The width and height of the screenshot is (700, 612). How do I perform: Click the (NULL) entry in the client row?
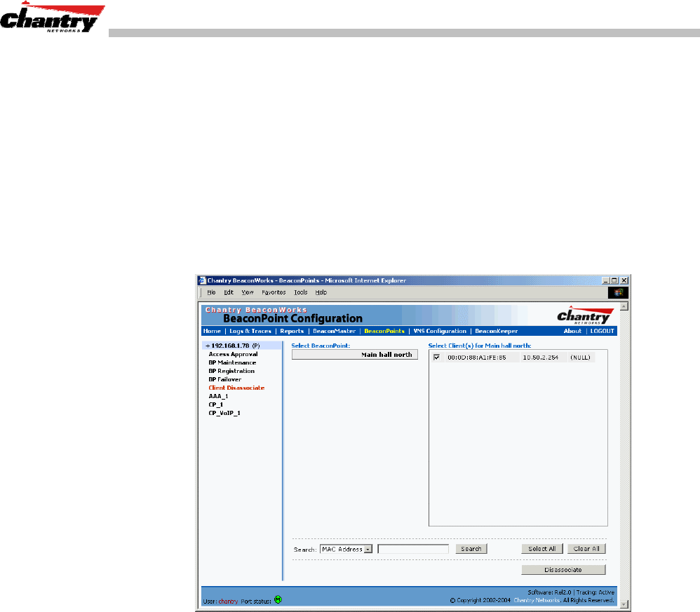point(580,358)
